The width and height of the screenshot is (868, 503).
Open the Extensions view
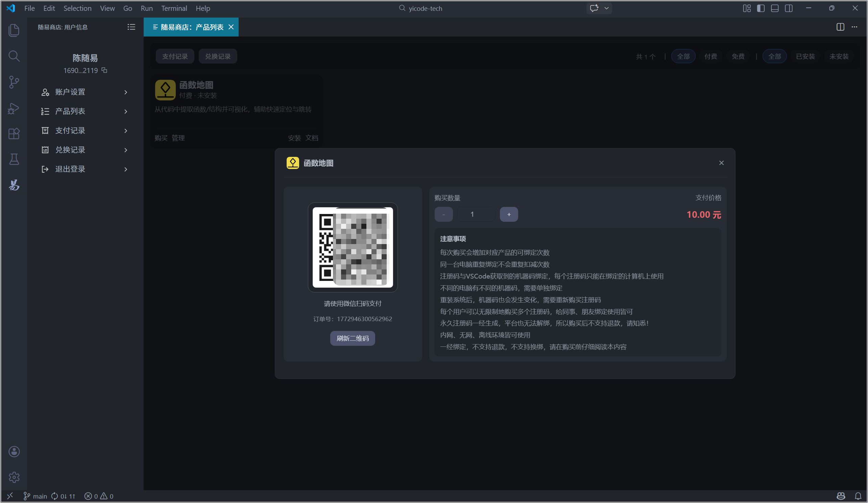point(14,134)
